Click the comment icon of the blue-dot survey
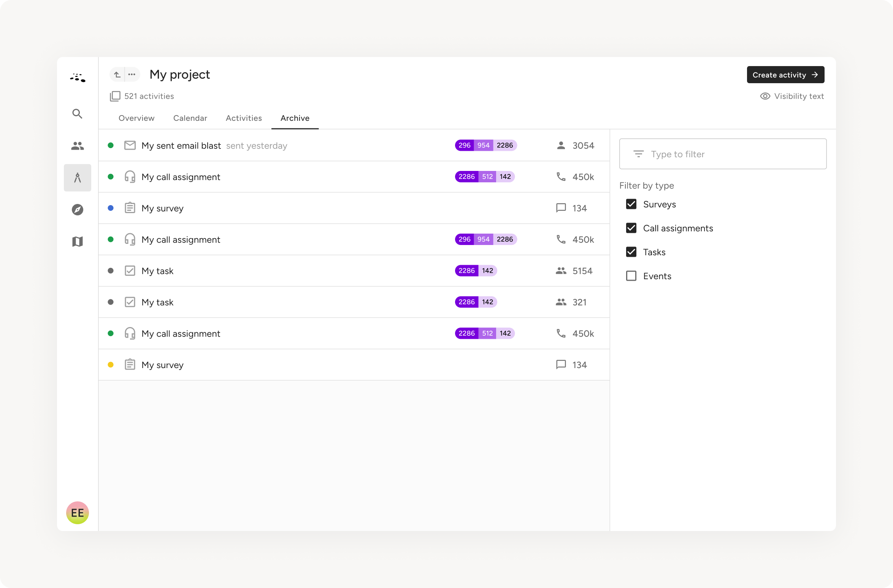Screen dimensions: 893x588 [x=561, y=208]
